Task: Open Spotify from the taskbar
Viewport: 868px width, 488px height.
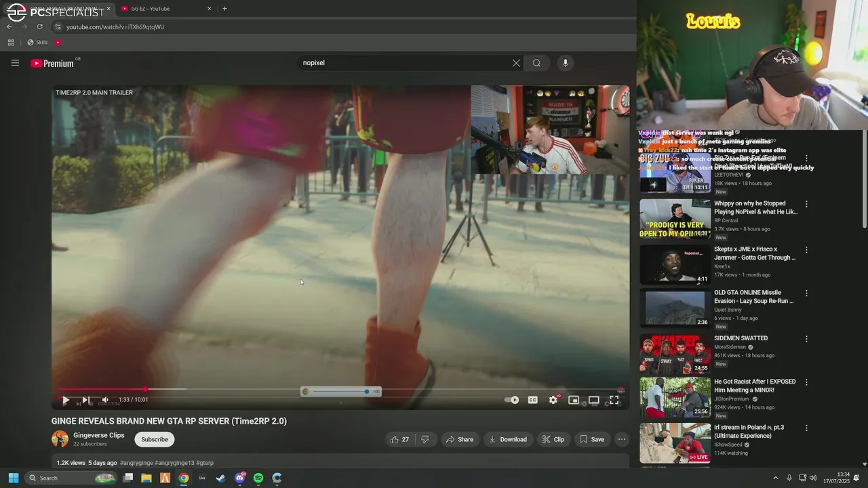Action: pyautogui.click(x=258, y=478)
